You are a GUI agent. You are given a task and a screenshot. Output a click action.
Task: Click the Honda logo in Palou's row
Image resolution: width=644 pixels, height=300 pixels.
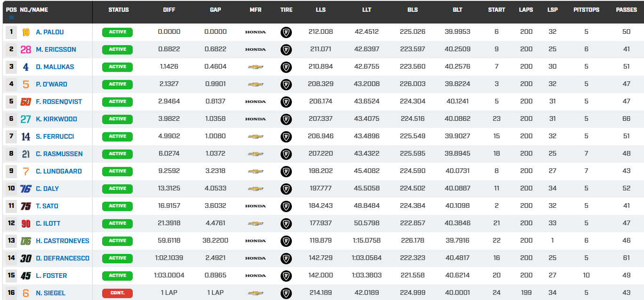tap(255, 32)
